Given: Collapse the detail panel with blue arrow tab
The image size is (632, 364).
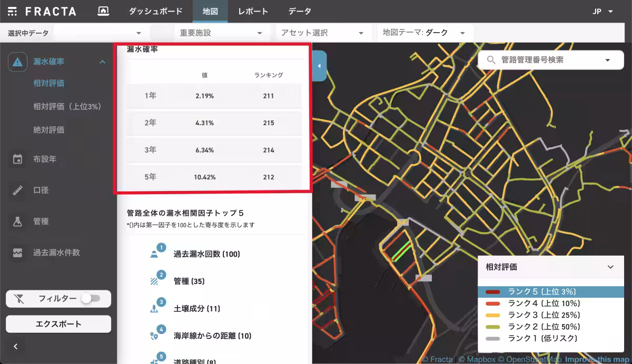Looking at the screenshot, I should (319, 66).
